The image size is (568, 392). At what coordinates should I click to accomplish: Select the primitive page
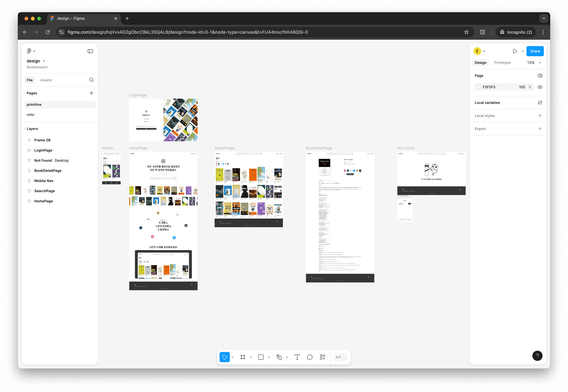[59, 104]
